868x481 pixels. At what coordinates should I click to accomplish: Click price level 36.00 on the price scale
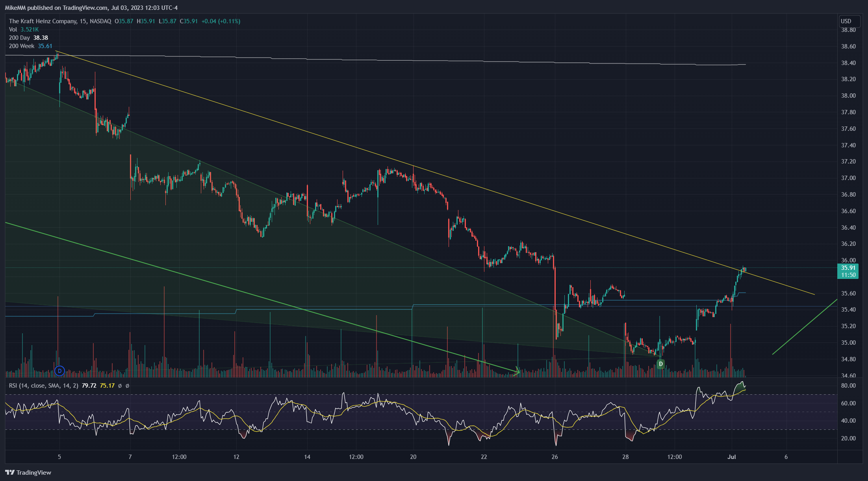(848, 260)
